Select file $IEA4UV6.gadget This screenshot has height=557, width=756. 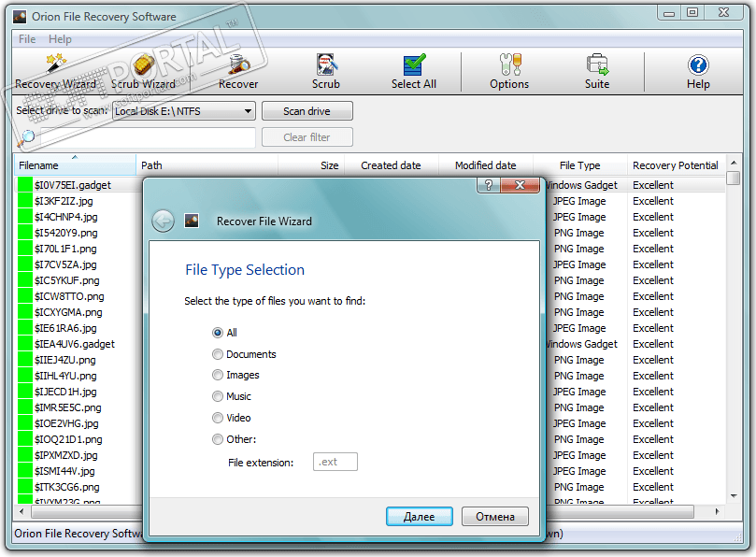(x=74, y=344)
